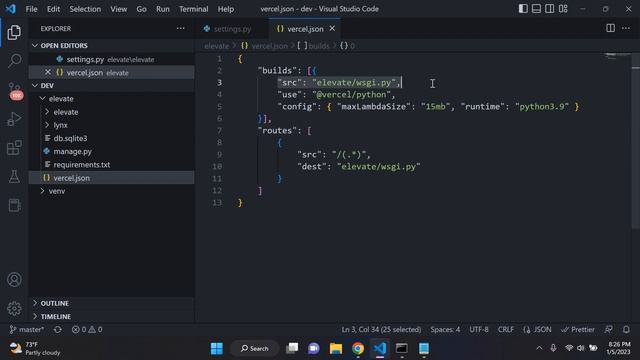Open the Run menu
The width and height of the screenshot is (640, 360).
pyautogui.click(x=162, y=9)
